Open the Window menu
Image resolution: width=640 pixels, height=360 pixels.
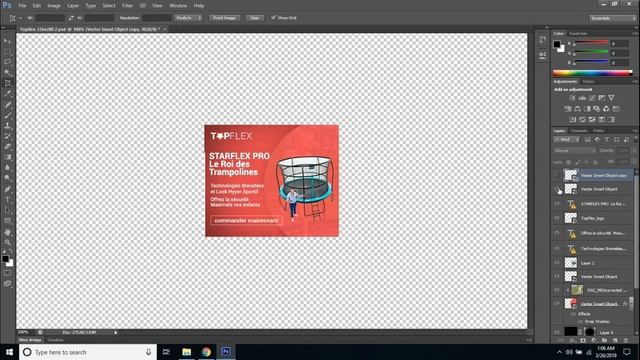click(178, 6)
